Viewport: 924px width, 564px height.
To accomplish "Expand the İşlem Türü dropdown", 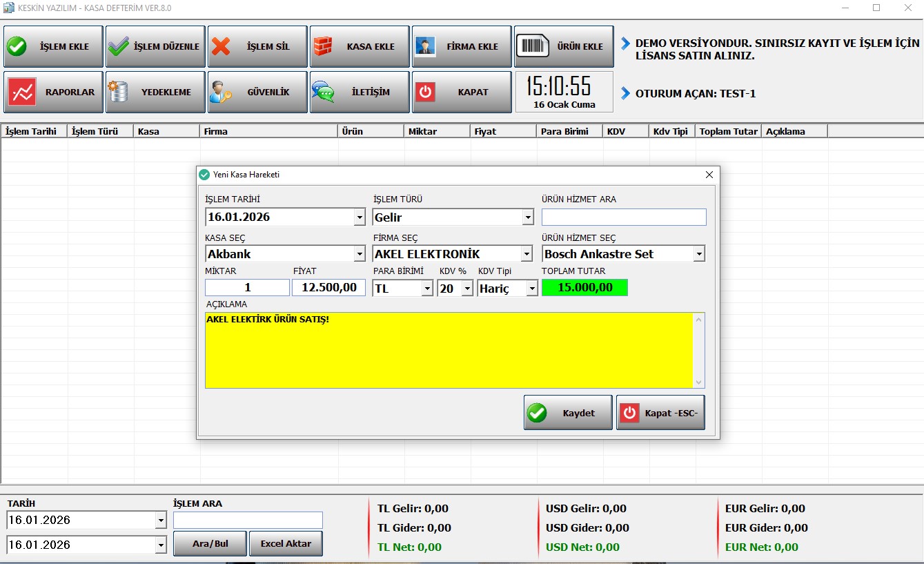I will (528, 217).
